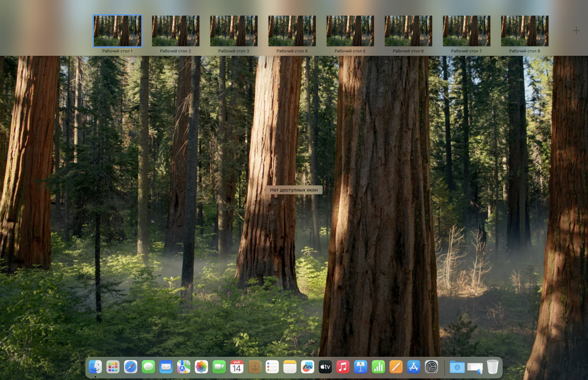Add a new desktop with the plus button
This screenshot has width=588, height=380.
[576, 31]
